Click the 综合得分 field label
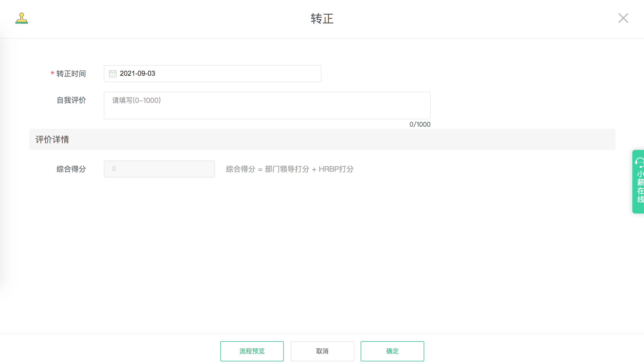This screenshot has height=364, width=644. click(x=71, y=169)
